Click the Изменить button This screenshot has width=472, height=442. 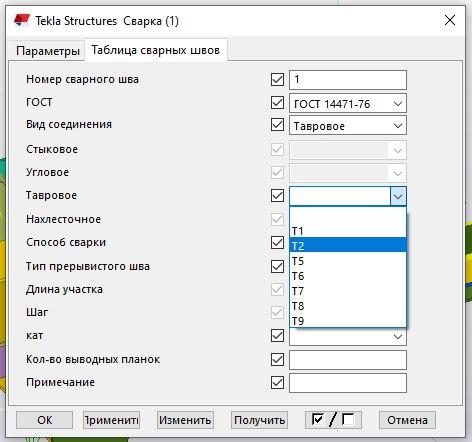point(185,420)
